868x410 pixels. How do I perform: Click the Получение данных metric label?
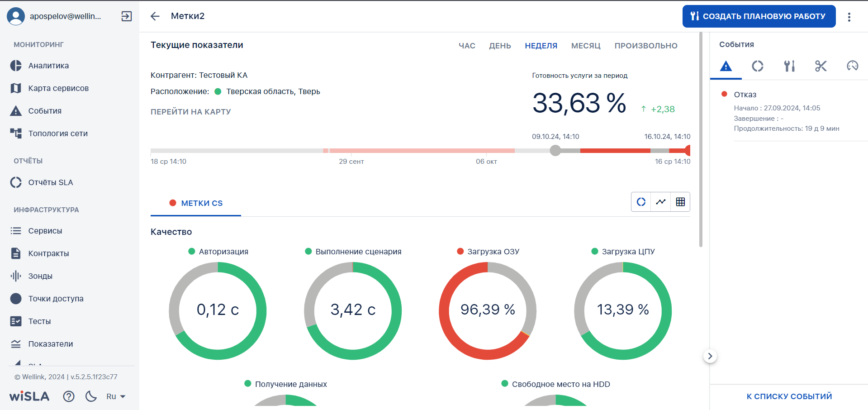pyautogui.click(x=291, y=384)
